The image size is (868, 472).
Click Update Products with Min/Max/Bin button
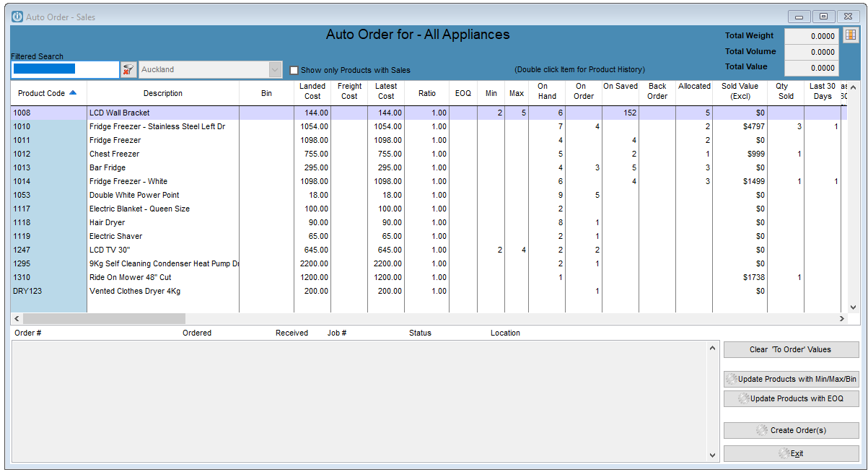click(x=792, y=379)
